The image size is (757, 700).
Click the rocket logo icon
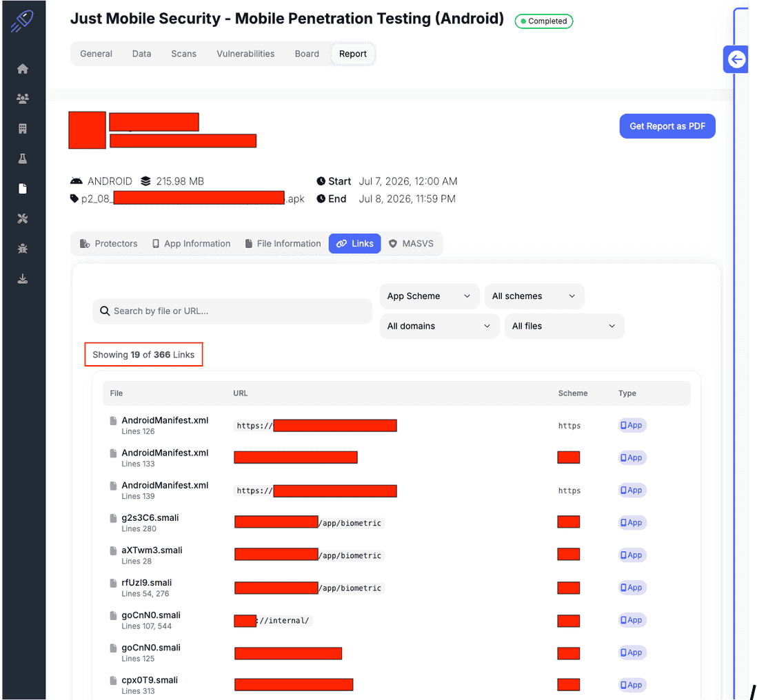point(22,21)
